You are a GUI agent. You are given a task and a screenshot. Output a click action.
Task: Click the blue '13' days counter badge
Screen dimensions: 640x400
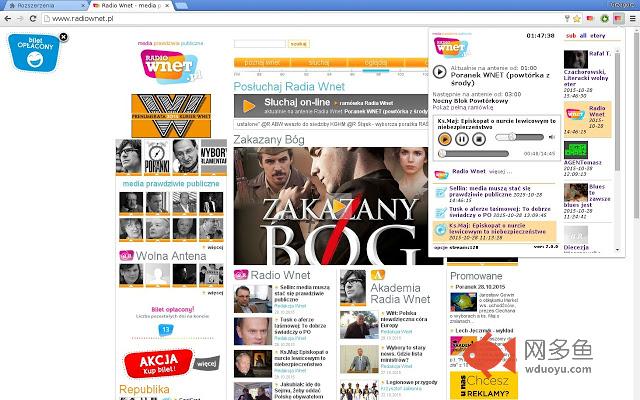165,329
